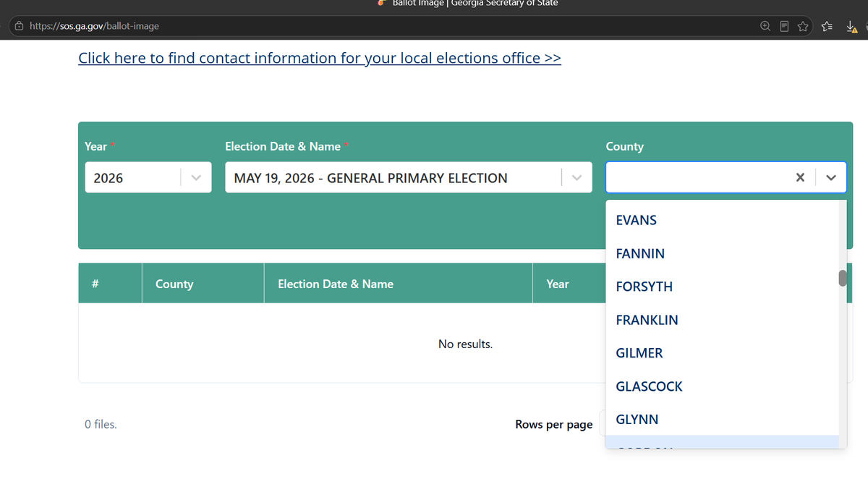The image size is (868, 482).
Task: Expand the Year dropdown
Action: point(196,177)
